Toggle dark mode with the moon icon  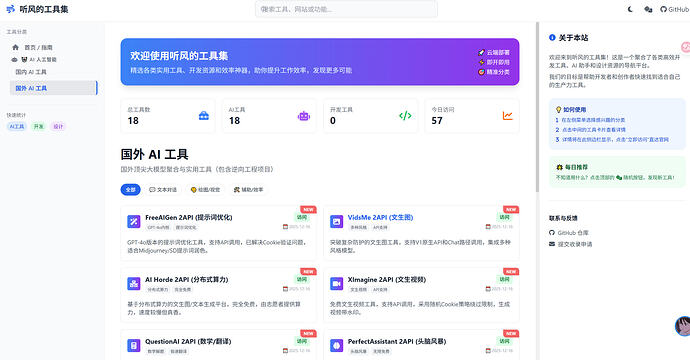(x=630, y=9)
